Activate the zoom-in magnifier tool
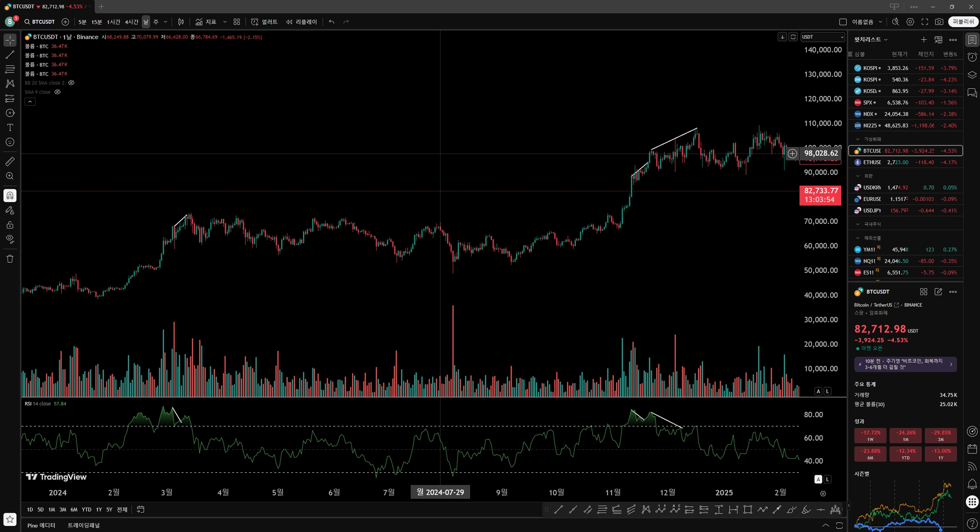 pyautogui.click(x=10, y=176)
